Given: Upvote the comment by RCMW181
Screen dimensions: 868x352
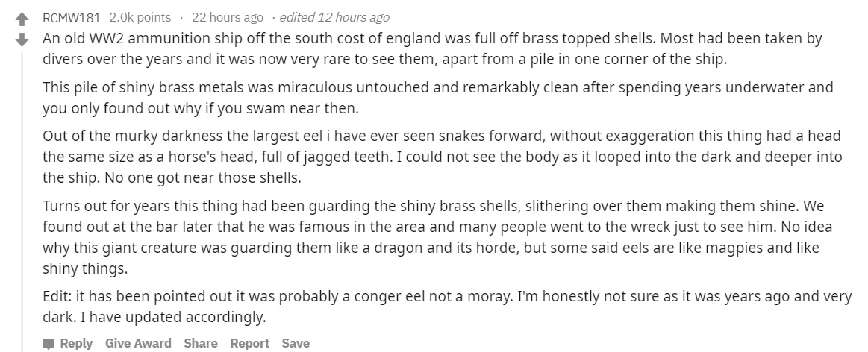Looking at the screenshot, I should pos(22,20).
